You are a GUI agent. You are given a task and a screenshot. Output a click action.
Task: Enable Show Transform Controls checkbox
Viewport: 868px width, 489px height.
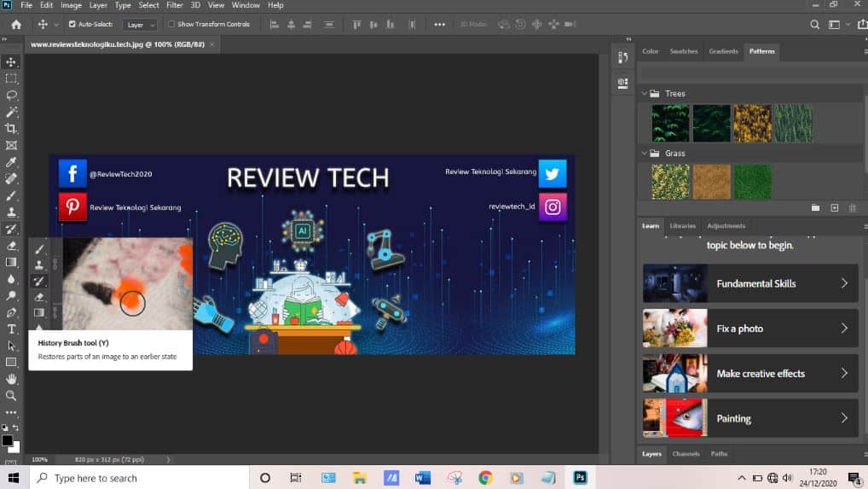171,24
